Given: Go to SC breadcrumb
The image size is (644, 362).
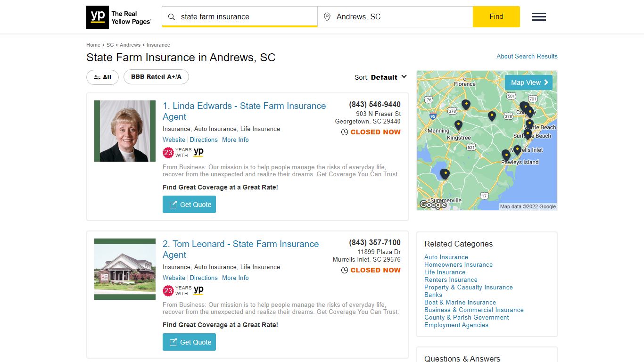Looking at the screenshot, I should [x=110, y=45].
